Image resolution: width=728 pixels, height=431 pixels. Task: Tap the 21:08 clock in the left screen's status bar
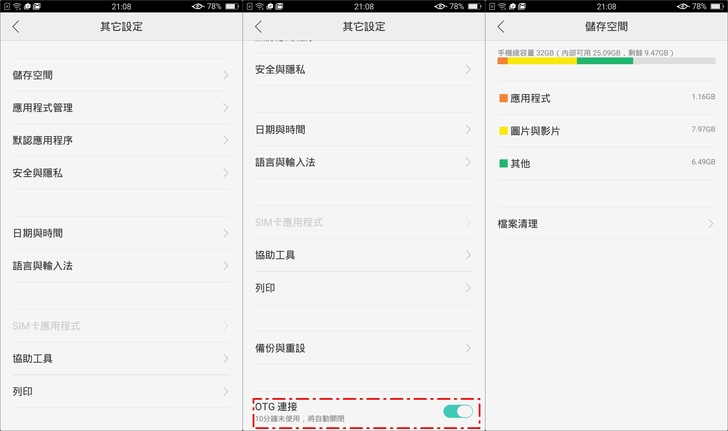pyautogui.click(x=121, y=7)
